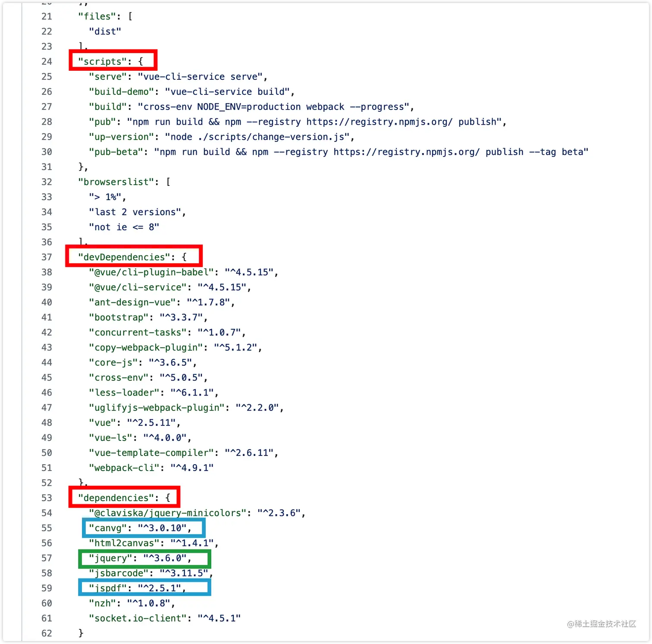The width and height of the screenshot is (652, 644).
Task: Select the "@vue/cli-plugin-babel" dependency line
Action: [x=183, y=273]
